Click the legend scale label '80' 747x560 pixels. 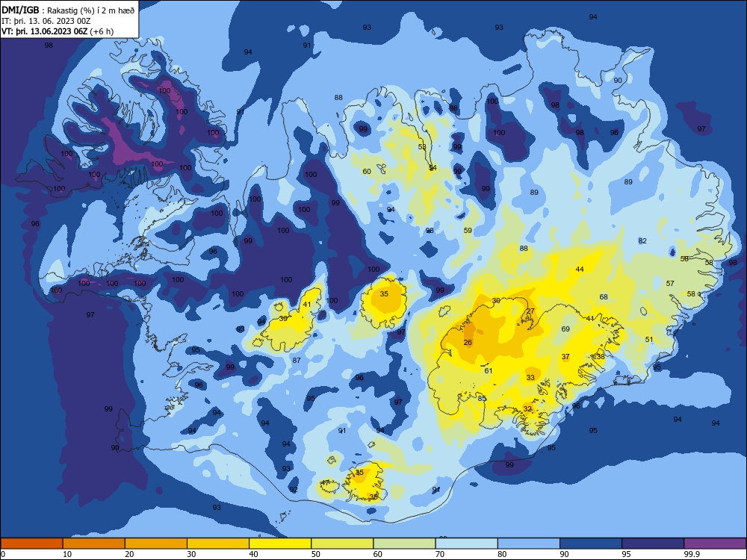pos(502,554)
